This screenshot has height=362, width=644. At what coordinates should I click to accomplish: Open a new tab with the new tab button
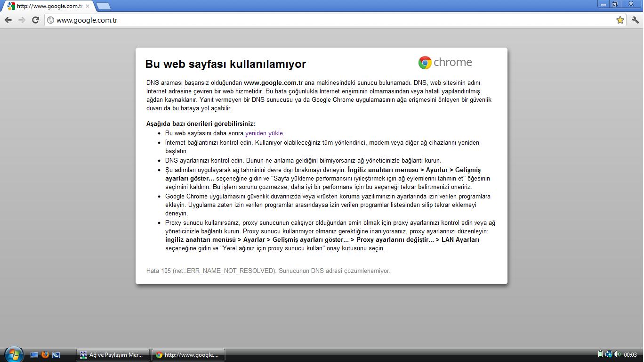(x=103, y=6)
